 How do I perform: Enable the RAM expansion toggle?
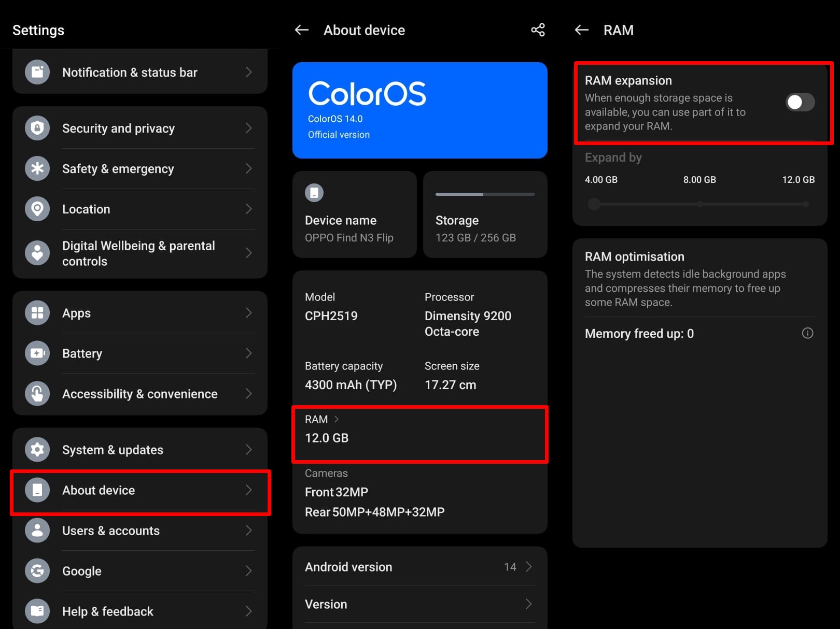800,103
